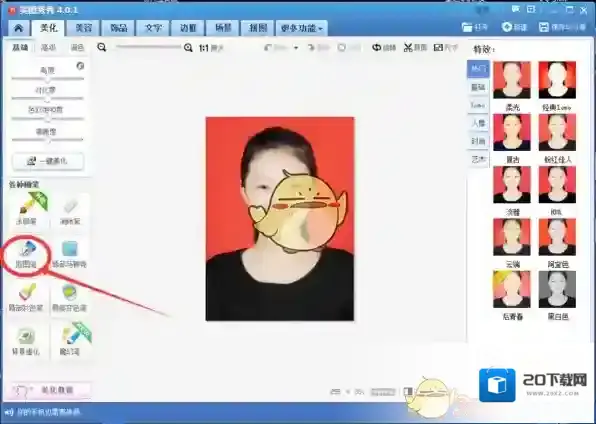The height and width of the screenshot is (424, 596).
Task: Click the zoom in magnifier icon
Action: [188, 48]
